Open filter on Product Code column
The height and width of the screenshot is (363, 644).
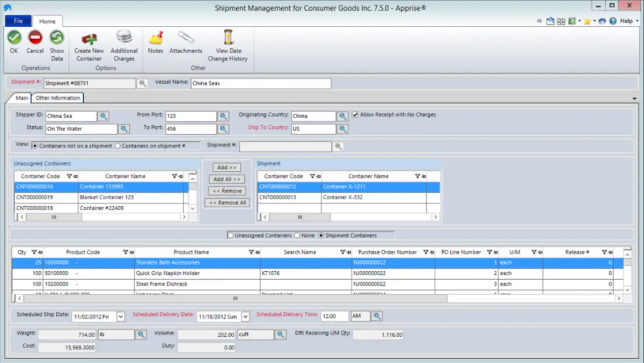125,252
